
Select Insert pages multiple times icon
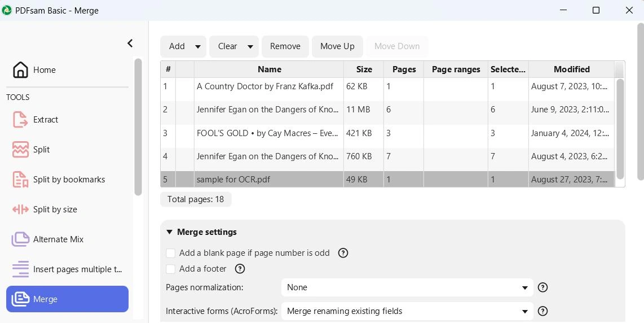pyautogui.click(x=20, y=269)
